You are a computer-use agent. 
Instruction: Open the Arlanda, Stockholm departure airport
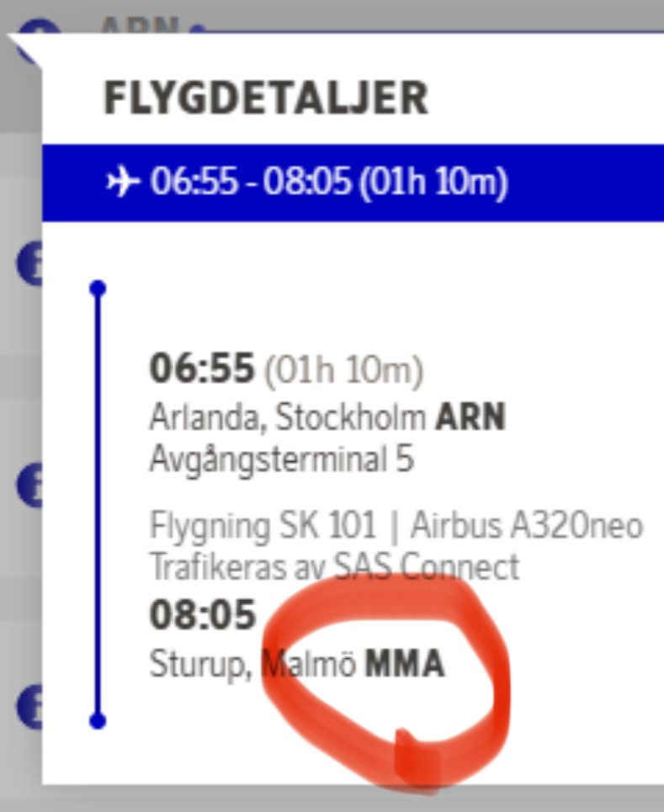pyautogui.click(x=289, y=417)
